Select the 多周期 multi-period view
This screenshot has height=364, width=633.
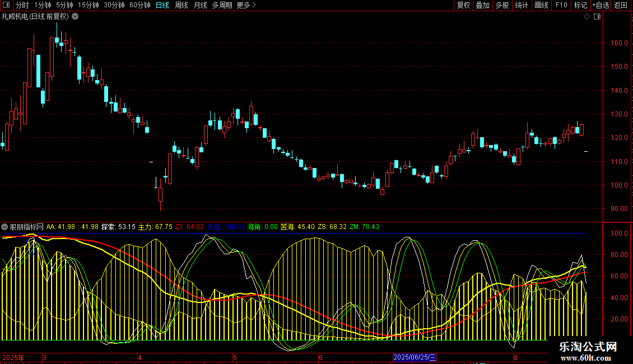[222, 5]
